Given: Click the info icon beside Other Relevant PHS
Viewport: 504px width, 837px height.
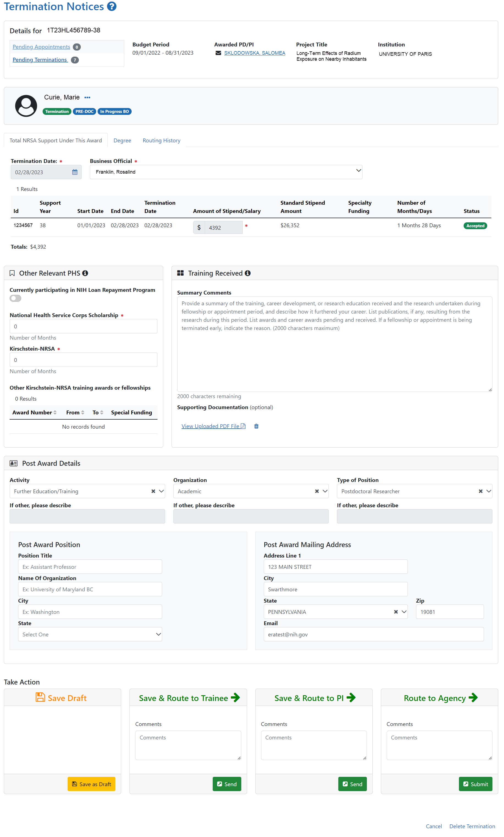Looking at the screenshot, I should coord(85,273).
